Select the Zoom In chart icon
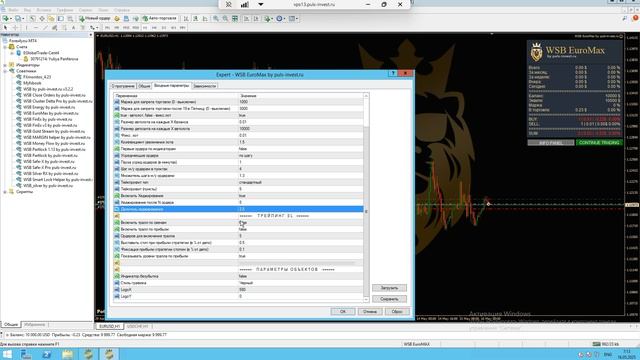Screen dimensions: 640x360 click(x=216, y=18)
